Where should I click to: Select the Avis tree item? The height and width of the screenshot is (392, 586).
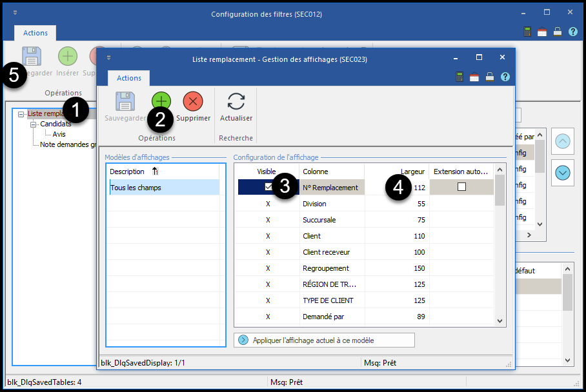(x=59, y=134)
